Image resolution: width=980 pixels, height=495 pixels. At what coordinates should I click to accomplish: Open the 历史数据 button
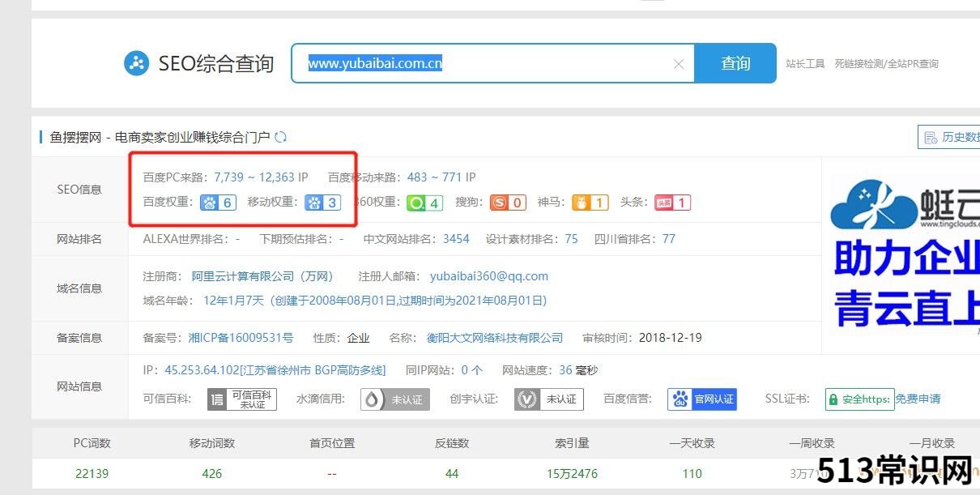pos(949,137)
